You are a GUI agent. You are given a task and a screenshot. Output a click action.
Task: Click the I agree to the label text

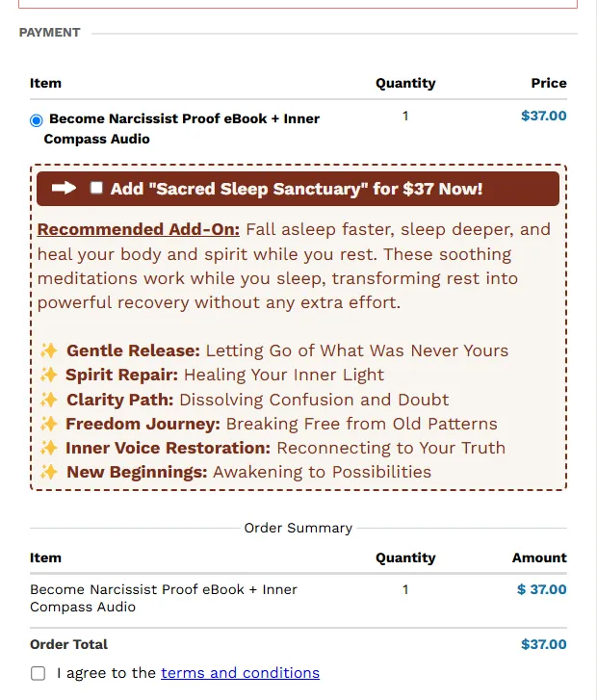[x=106, y=673]
